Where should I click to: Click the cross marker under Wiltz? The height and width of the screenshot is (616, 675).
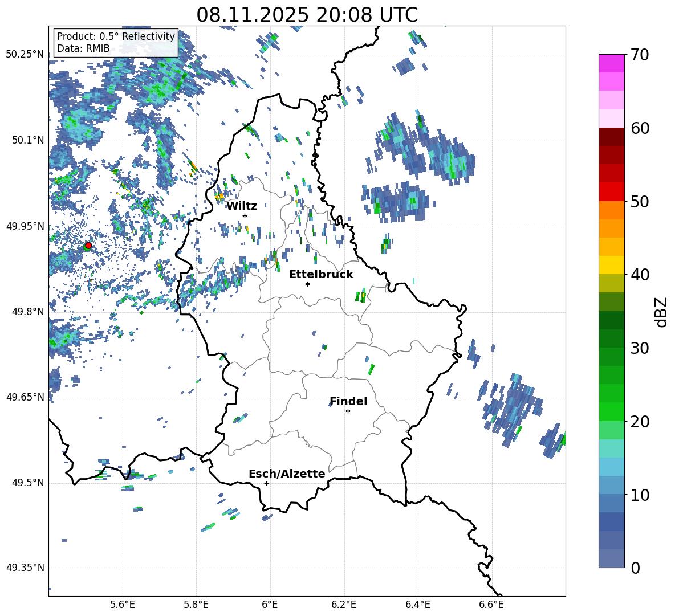(245, 215)
